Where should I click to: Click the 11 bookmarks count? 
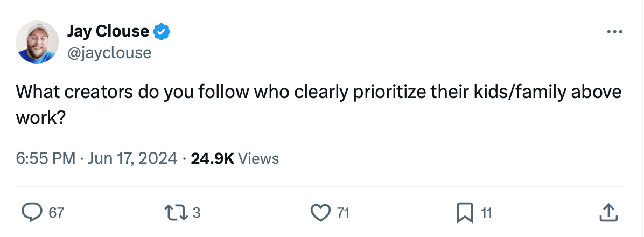(x=486, y=213)
